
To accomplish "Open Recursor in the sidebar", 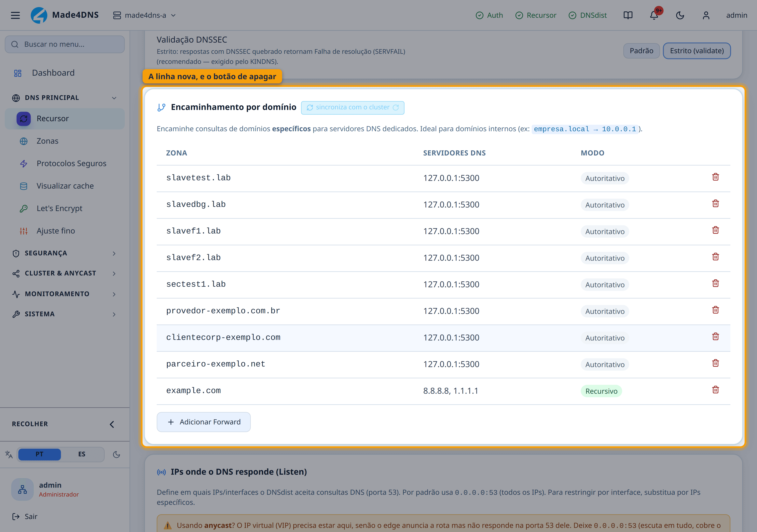I will tap(65, 119).
